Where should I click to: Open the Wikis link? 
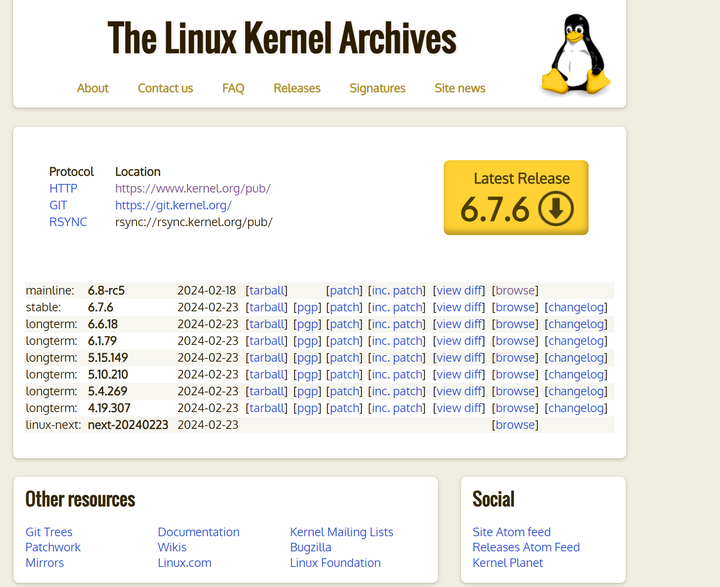(172, 547)
